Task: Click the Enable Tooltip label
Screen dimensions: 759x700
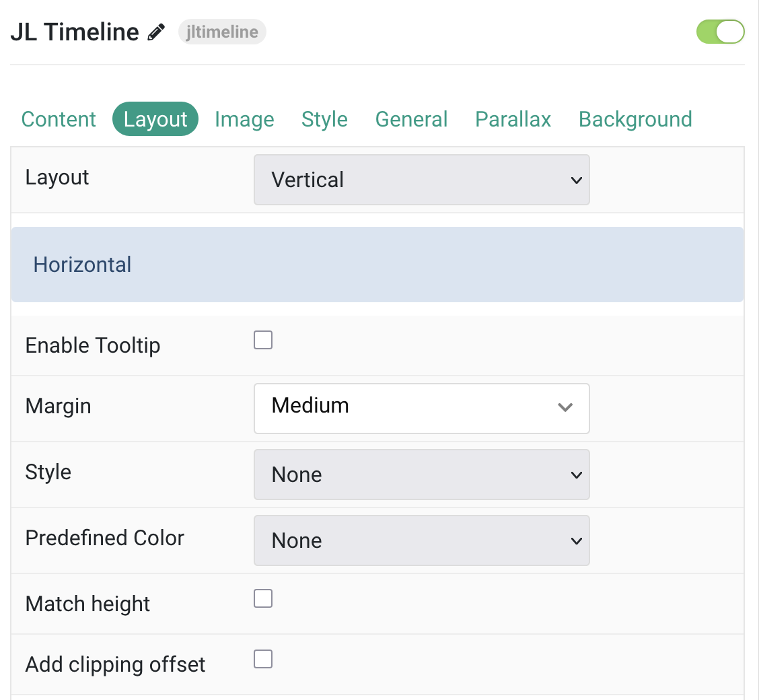Action: tap(92, 346)
